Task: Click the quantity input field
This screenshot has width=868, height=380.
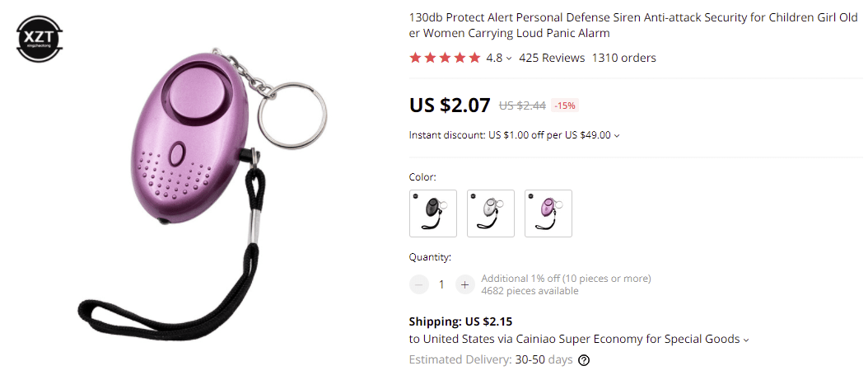Action: pos(441,284)
